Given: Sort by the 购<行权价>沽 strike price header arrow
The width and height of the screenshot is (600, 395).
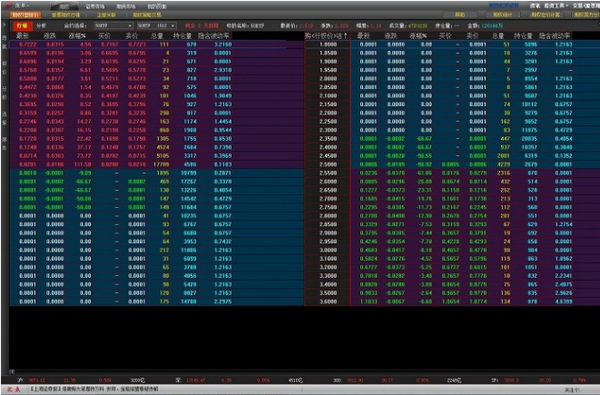Looking at the screenshot, I should click(x=326, y=36).
